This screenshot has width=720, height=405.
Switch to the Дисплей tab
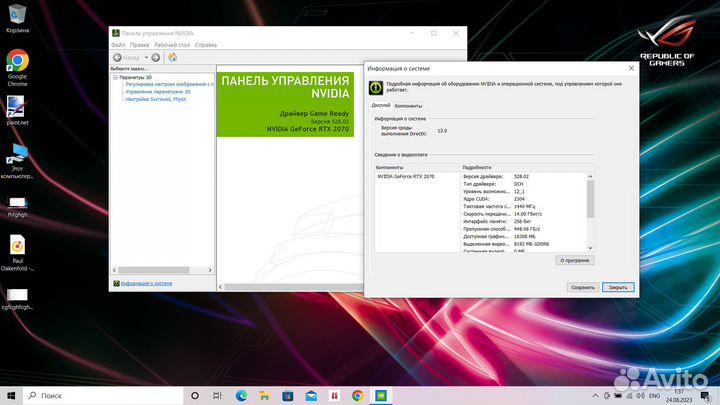click(381, 105)
